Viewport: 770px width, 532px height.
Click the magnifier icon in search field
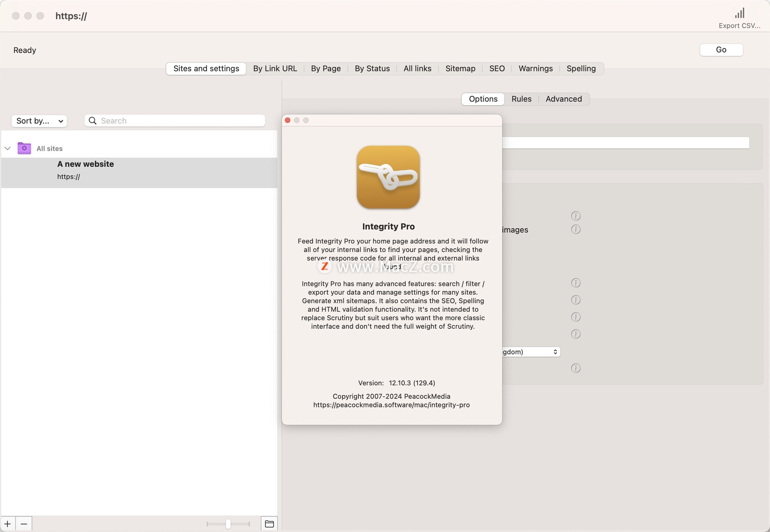[x=93, y=121]
